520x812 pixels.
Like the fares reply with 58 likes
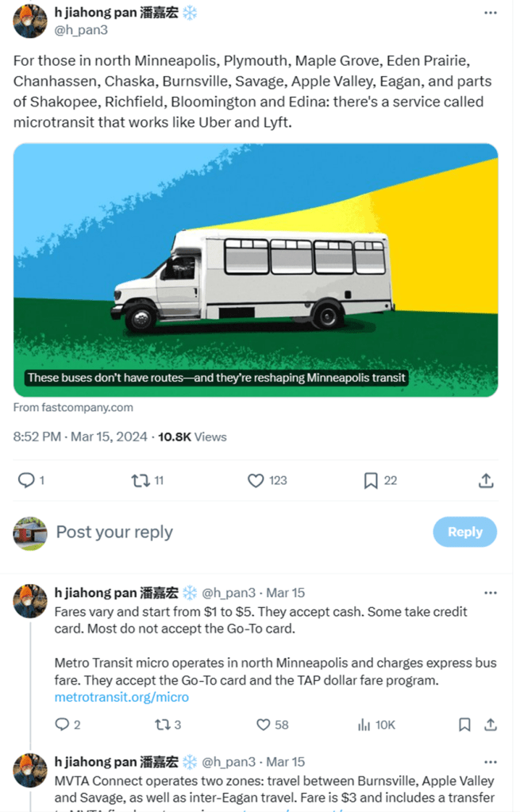point(264,725)
